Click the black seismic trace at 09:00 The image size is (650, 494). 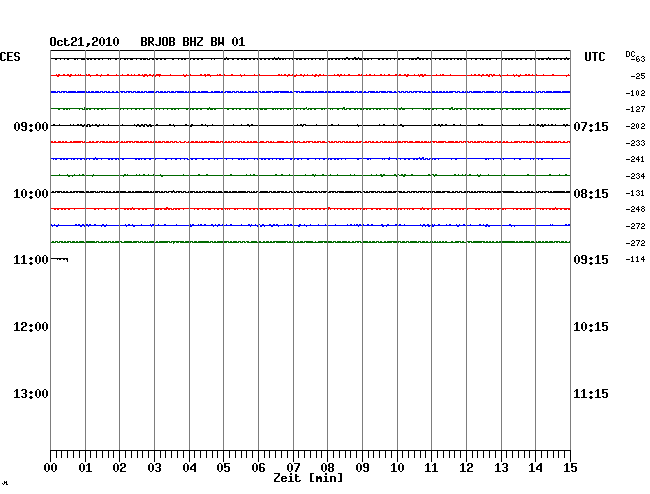(310, 125)
